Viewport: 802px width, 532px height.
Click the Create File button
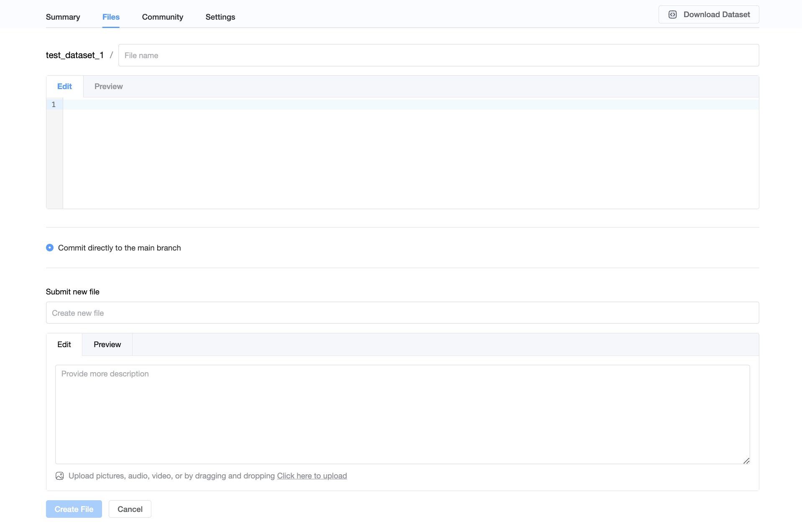tap(74, 509)
